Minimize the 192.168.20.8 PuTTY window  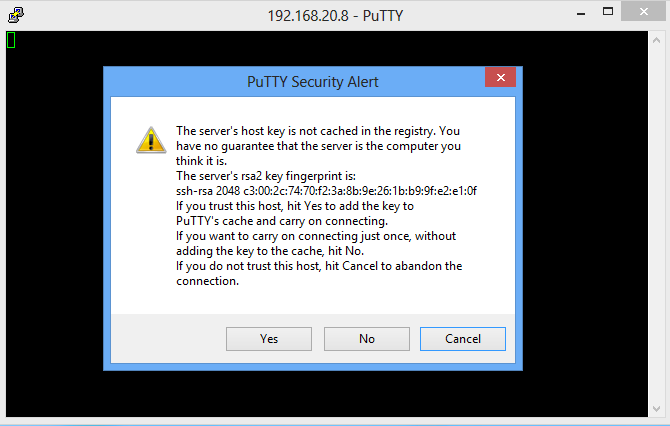(x=581, y=13)
